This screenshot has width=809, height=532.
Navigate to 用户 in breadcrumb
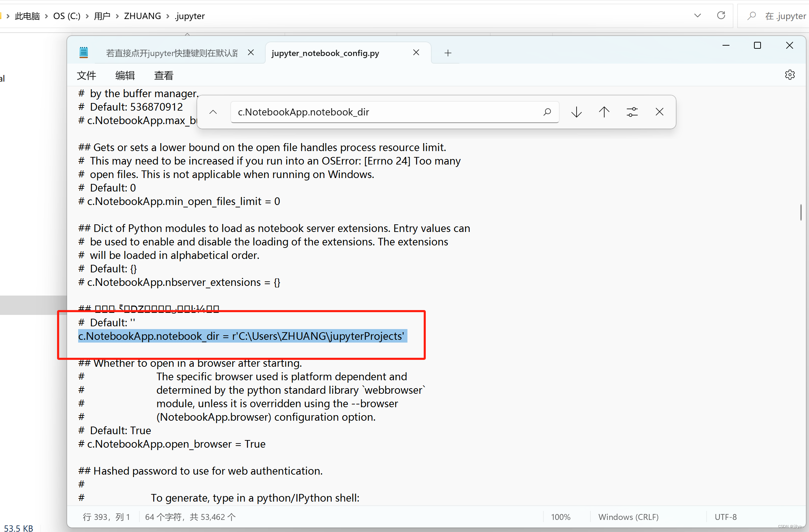click(102, 16)
